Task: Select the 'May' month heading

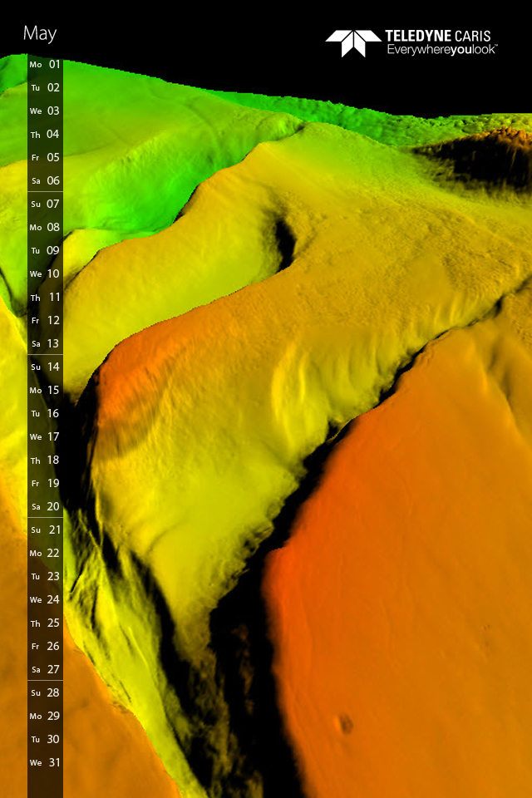Action: (40, 34)
